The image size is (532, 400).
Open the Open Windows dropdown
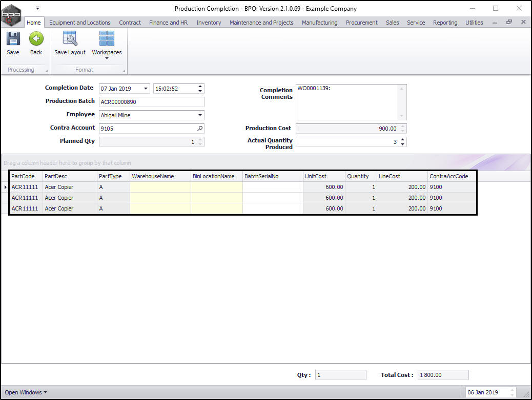[26, 392]
